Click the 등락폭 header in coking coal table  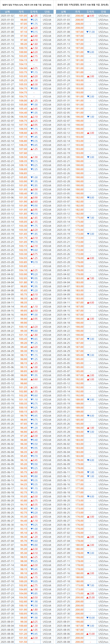click(90, 12)
